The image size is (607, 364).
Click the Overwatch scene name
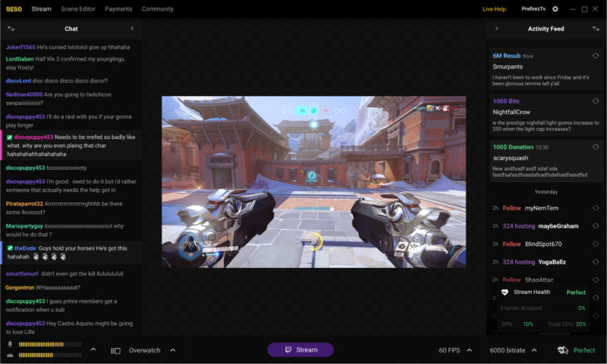pyautogui.click(x=145, y=350)
